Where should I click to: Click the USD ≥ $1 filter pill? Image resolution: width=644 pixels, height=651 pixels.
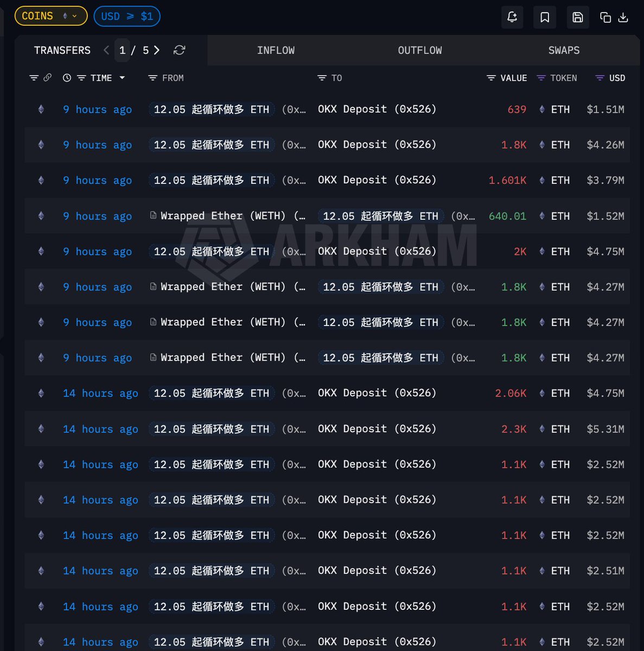(x=127, y=16)
